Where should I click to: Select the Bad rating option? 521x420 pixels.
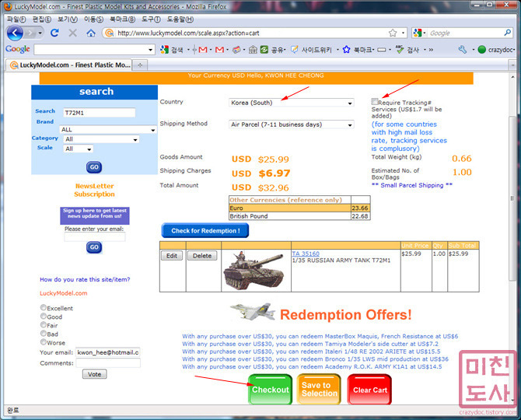coord(44,333)
